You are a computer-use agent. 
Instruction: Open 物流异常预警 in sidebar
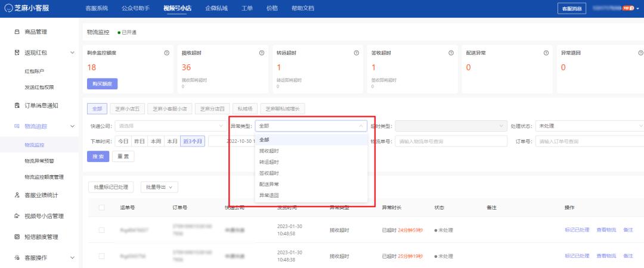click(x=39, y=161)
